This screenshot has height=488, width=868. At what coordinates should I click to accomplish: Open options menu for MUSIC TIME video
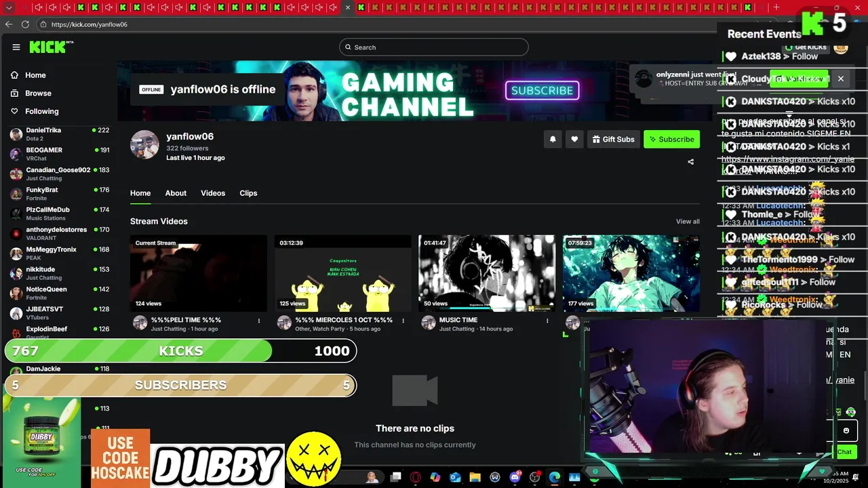(547, 321)
